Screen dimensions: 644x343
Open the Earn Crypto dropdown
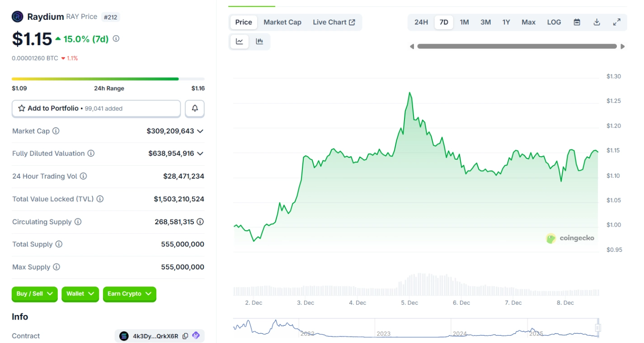pos(129,294)
